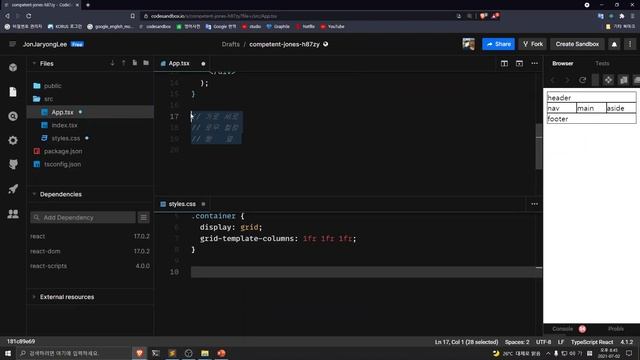Screen dimensions: 640x360
Task: Toggle the preview window icon
Action: coord(519,63)
